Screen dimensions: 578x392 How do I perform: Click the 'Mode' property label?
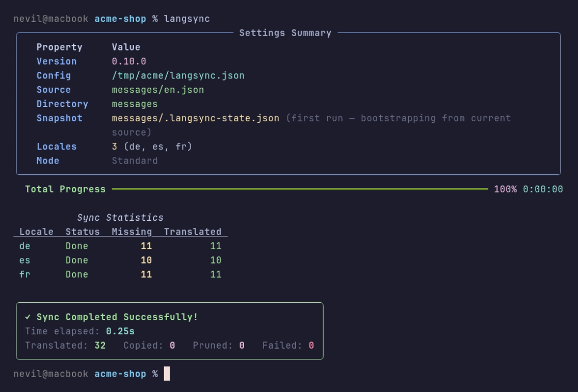point(48,160)
